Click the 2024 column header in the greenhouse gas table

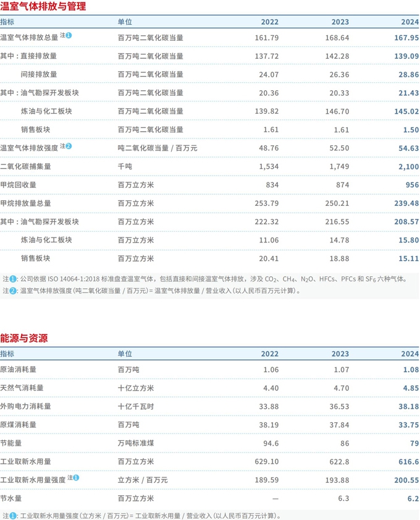click(409, 22)
